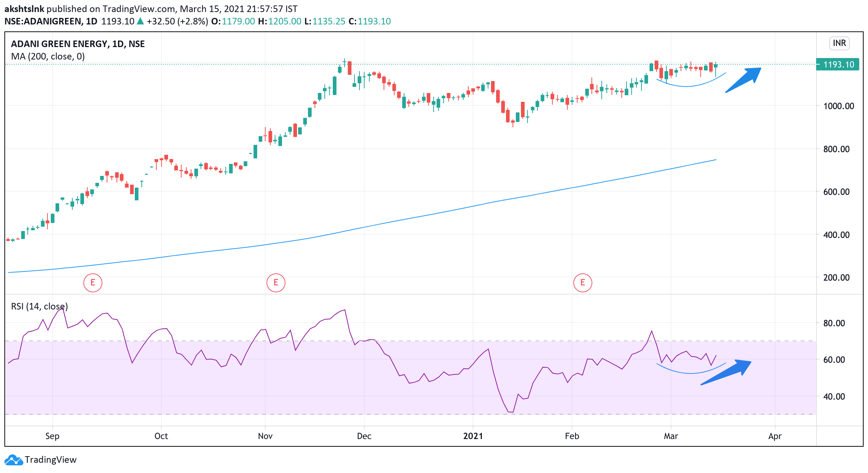Click the MA (200, close, 0) indicator label
Image resolution: width=868 pixels, height=473 pixels.
(x=48, y=56)
